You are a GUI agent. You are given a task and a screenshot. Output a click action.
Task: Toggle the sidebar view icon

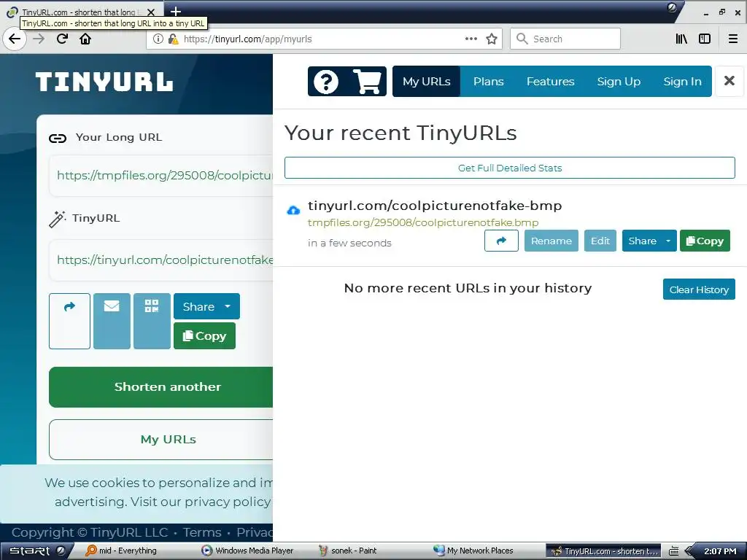coord(705,39)
